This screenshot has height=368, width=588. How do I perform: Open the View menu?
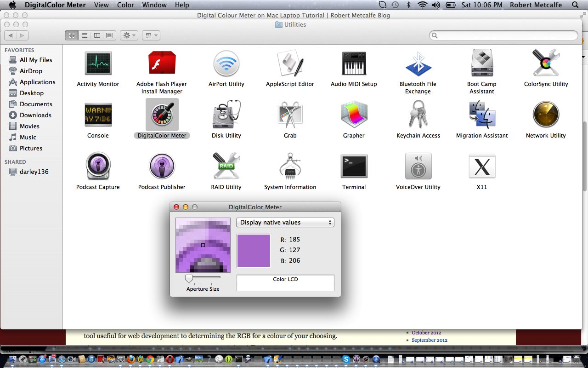(x=102, y=5)
